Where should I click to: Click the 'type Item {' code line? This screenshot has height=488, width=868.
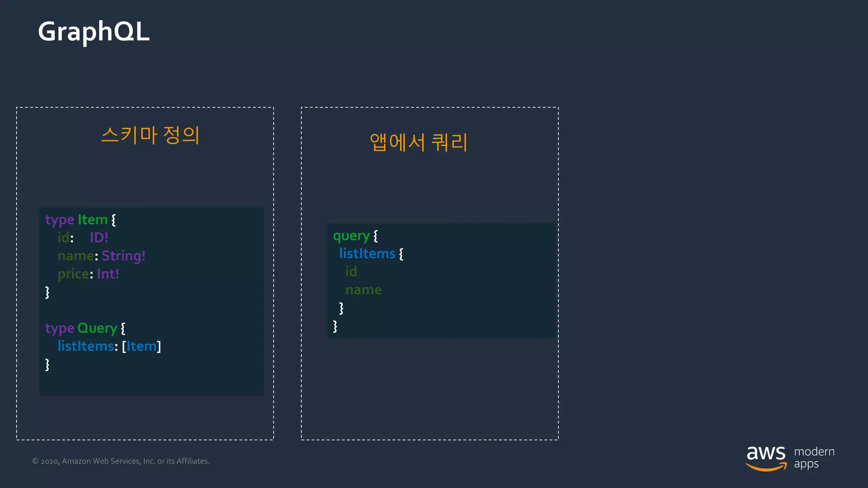coord(81,220)
